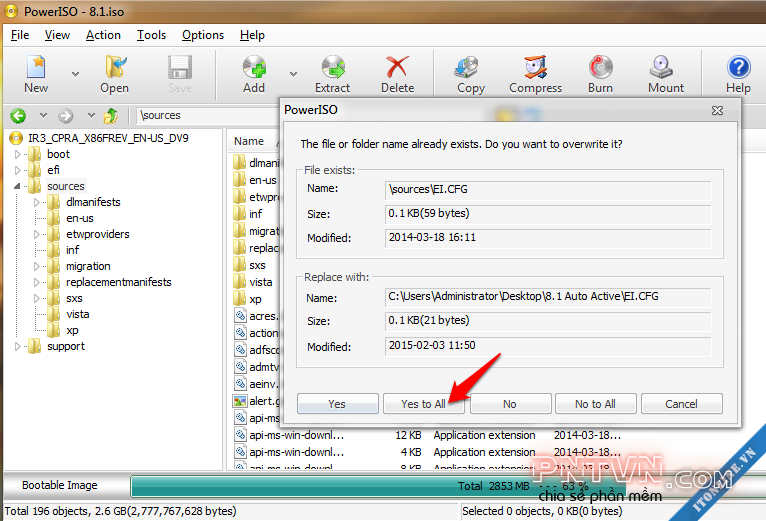Image resolution: width=766 pixels, height=521 pixels.
Task: Select the api-ms-win-downl file sized 12 KB
Action: [297, 435]
